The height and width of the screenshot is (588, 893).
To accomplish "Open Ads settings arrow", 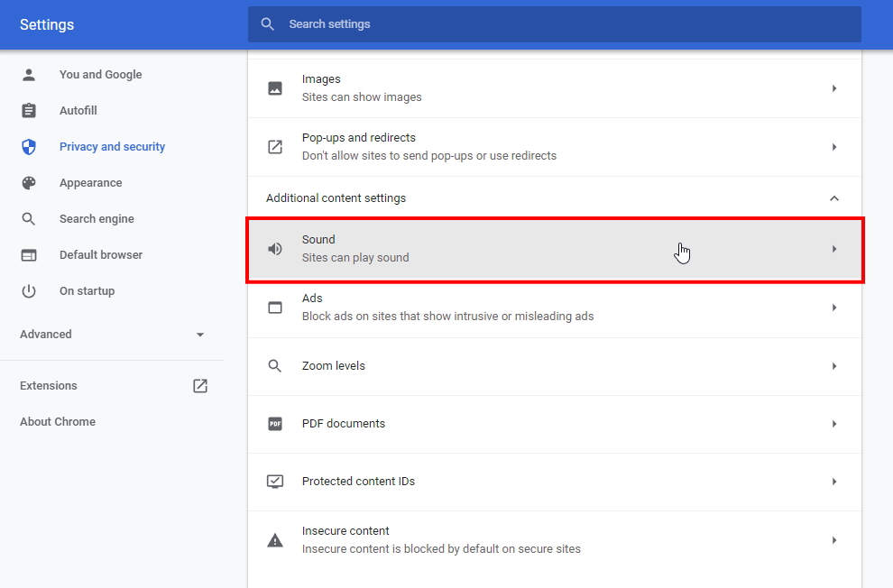I will (x=833, y=308).
